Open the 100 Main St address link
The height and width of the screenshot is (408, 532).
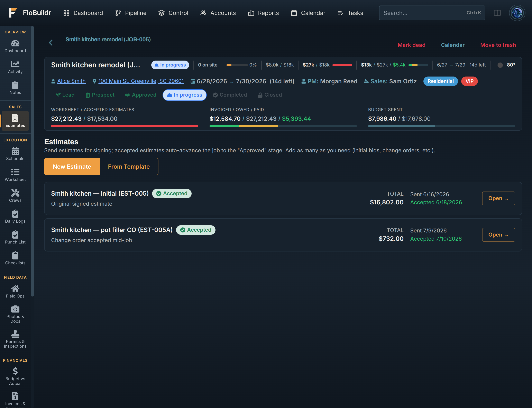(141, 81)
